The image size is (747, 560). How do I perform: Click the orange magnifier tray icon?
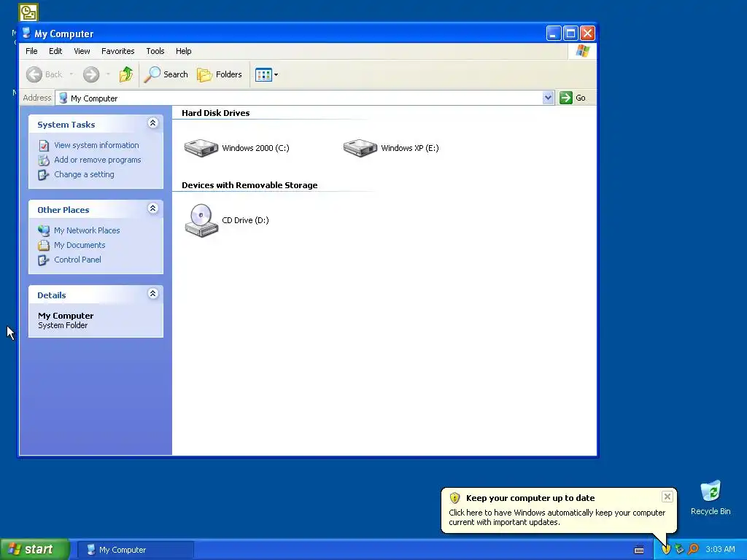693,550
